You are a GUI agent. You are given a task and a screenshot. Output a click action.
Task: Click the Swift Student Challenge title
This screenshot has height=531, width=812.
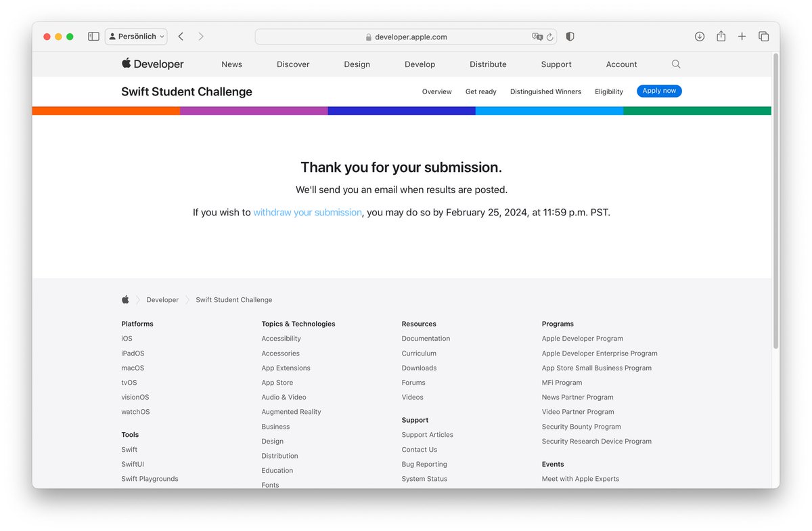(x=187, y=91)
